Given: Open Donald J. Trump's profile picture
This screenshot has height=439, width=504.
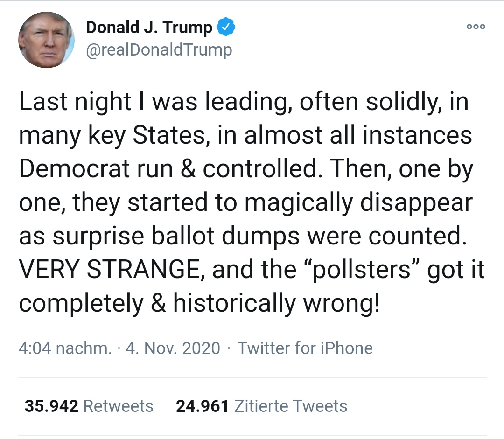Looking at the screenshot, I should (46, 40).
